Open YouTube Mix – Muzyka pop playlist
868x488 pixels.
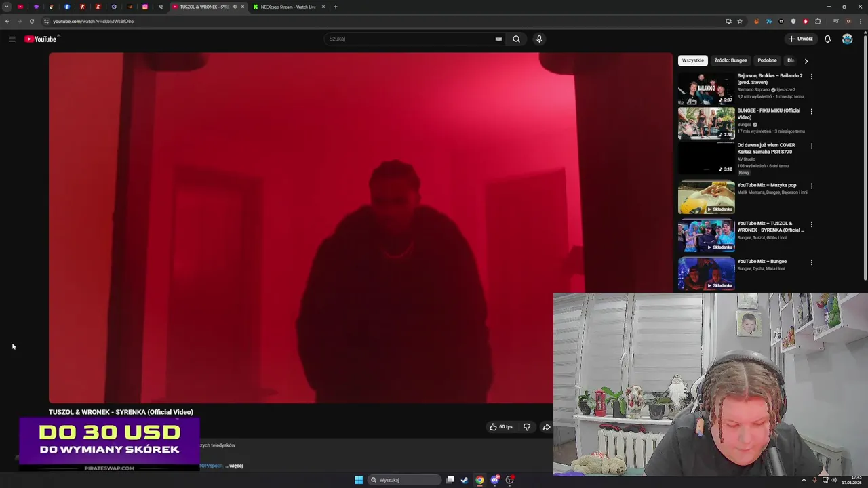(x=767, y=185)
